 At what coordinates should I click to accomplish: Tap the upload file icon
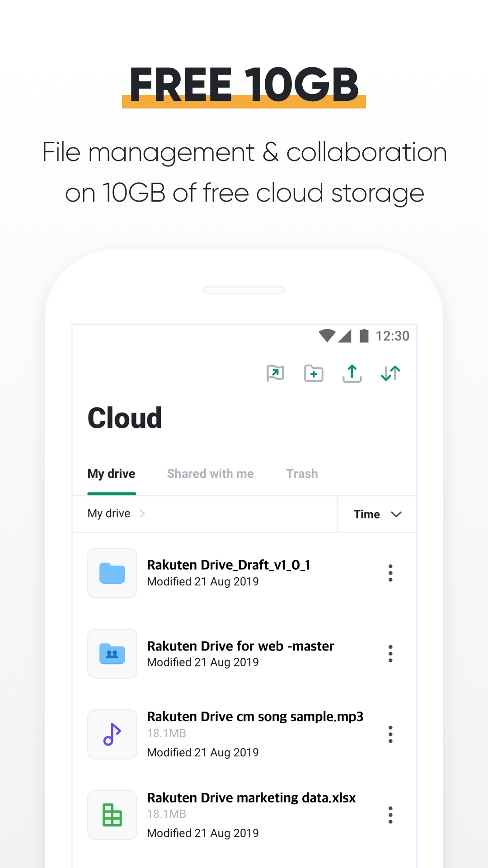352,373
